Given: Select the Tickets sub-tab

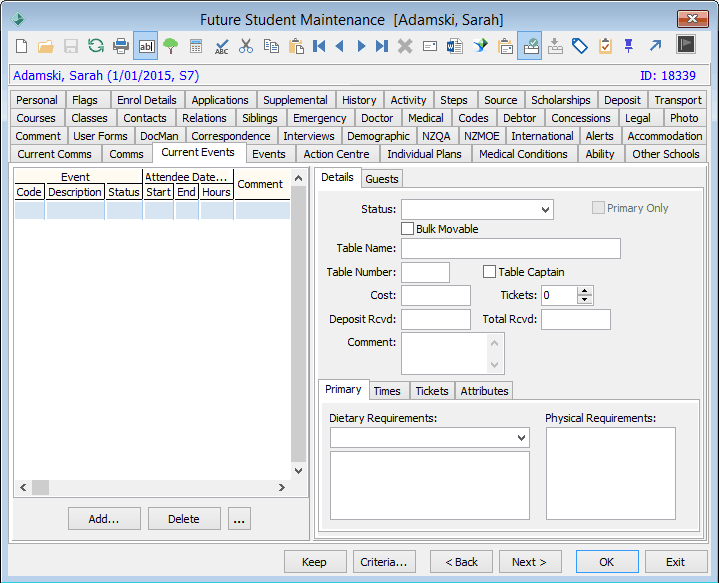Looking at the screenshot, I should click(432, 391).
